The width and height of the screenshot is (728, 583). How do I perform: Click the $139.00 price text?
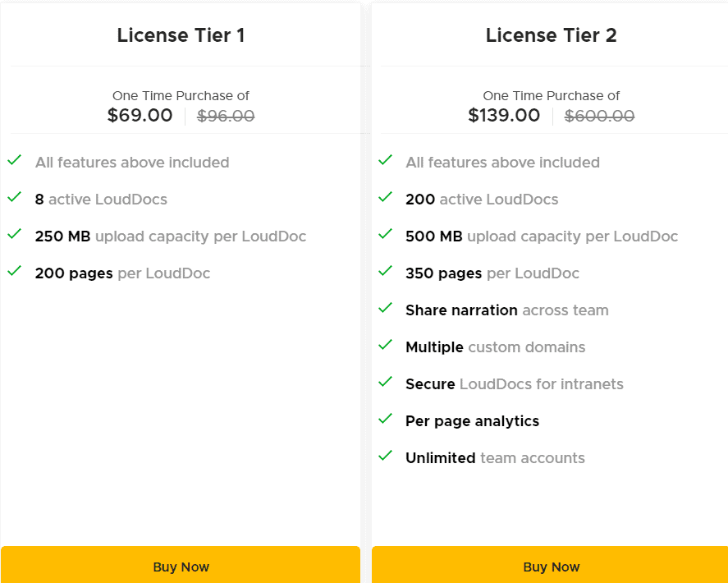[504, 116]
